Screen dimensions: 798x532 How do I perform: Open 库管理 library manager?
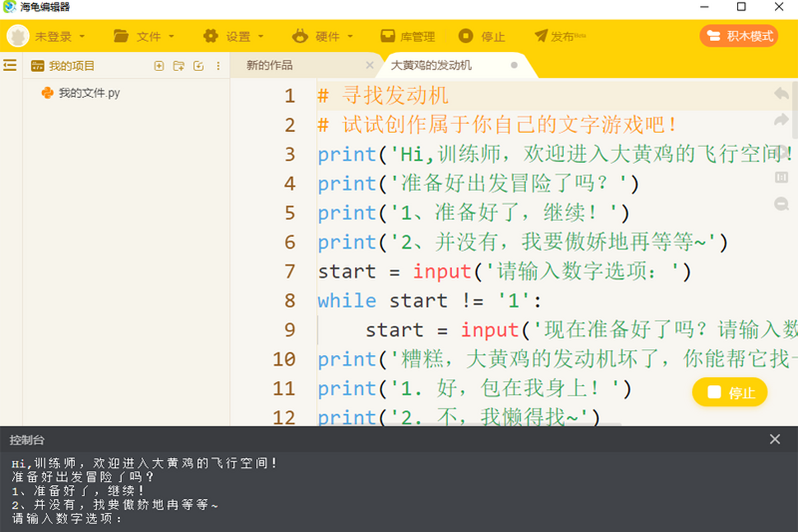408,37
